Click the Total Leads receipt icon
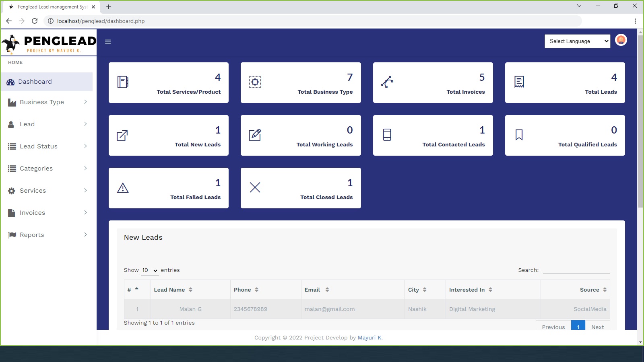Viewport: 644px width, 362px height. pyautogui.click(x=519, y=82)
